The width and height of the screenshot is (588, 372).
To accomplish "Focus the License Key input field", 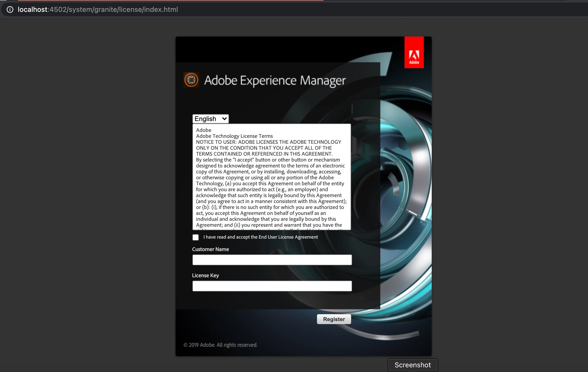I will [x=272, y=286].
